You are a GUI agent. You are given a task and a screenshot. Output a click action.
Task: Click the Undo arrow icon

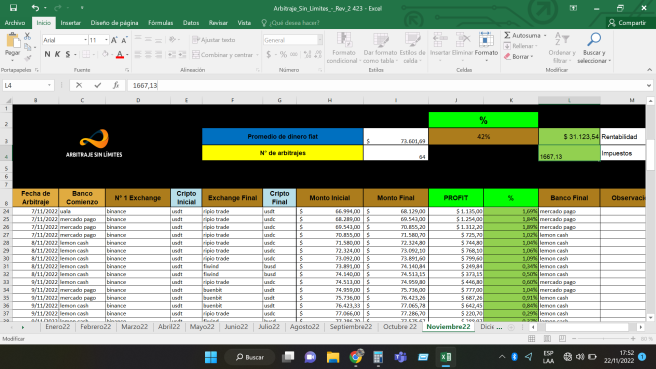point(35,8)
